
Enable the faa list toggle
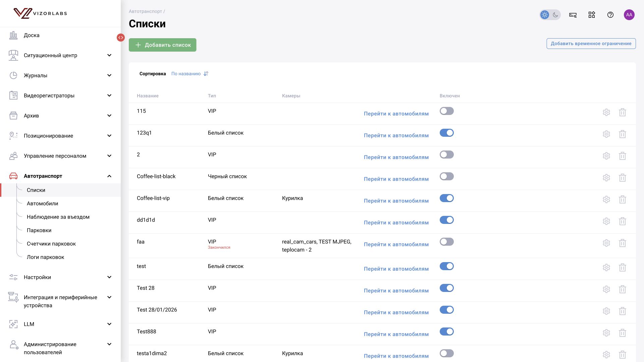[447, 242]
